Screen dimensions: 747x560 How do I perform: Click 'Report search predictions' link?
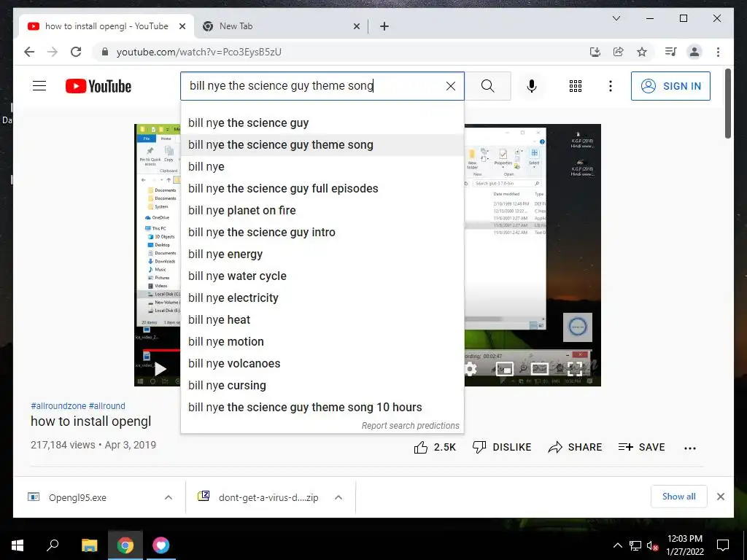(x=410, y=426)
